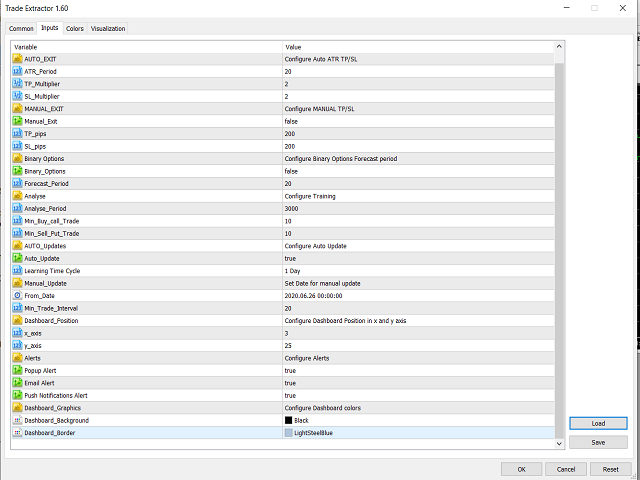
Task: Select the Auto_Update true value
Action: coord(290,258)
